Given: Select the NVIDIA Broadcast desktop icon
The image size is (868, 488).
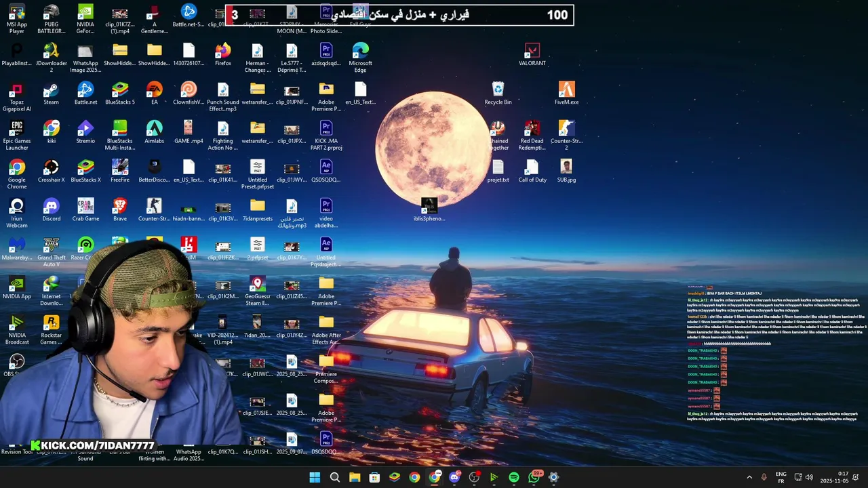Looking at the screenshot, I should (x=17, y=329).
